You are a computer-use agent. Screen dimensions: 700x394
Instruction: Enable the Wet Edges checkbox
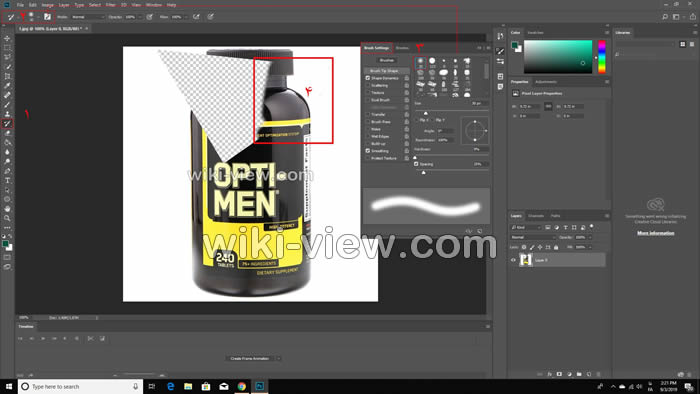[368, 137]
